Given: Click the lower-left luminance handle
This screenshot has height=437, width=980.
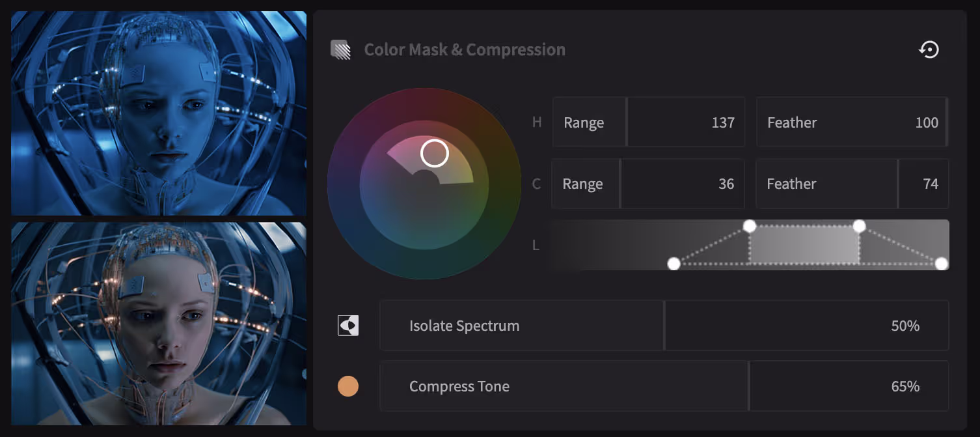Looking at the screenshot, I should click(674, 264).
